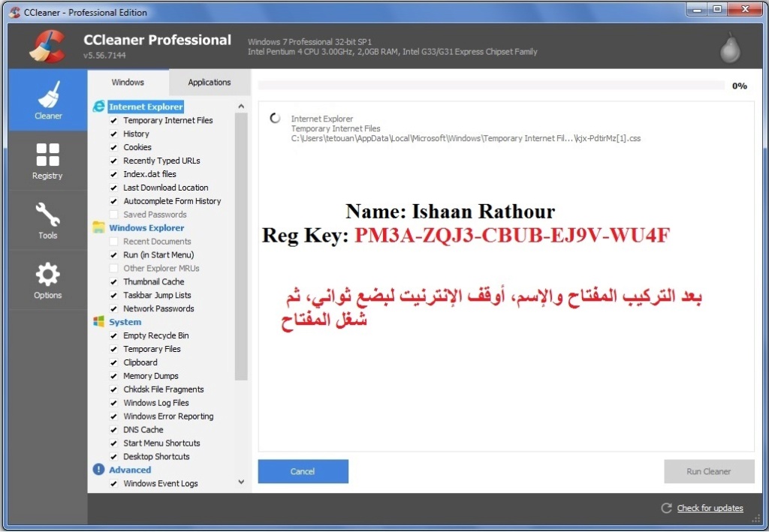Uncheck Temporary Files under System
Image resolution: width=769 pixels, height=532 pixels.
pos(114,349)
